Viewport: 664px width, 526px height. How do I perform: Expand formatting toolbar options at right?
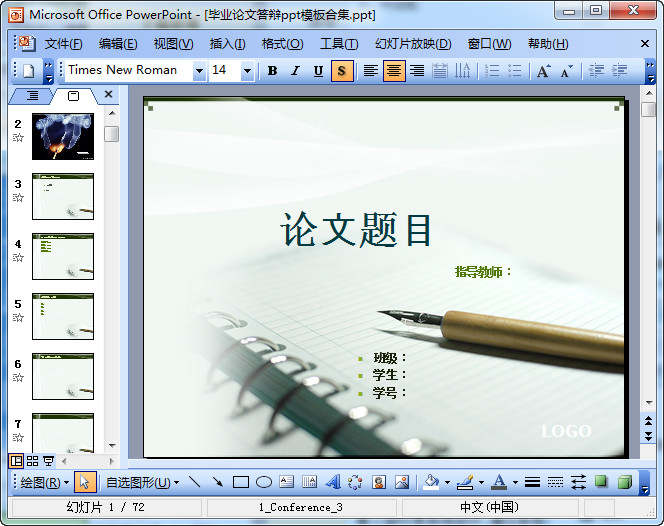point(650,71)
